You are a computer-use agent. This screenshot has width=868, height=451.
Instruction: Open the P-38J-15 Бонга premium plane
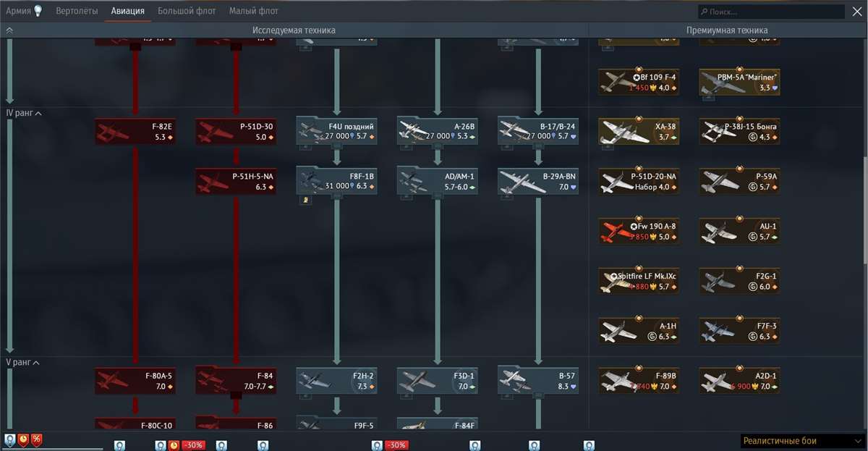739,131
